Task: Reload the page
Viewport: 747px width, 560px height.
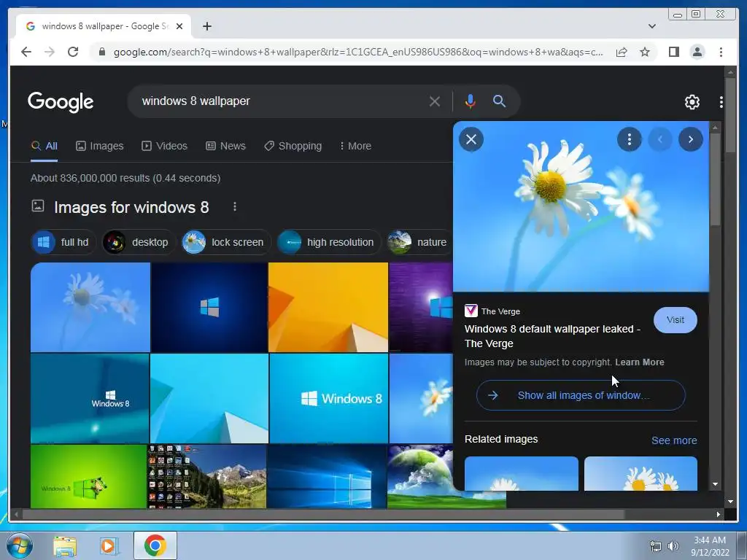Action: click(x=73, y=52)
